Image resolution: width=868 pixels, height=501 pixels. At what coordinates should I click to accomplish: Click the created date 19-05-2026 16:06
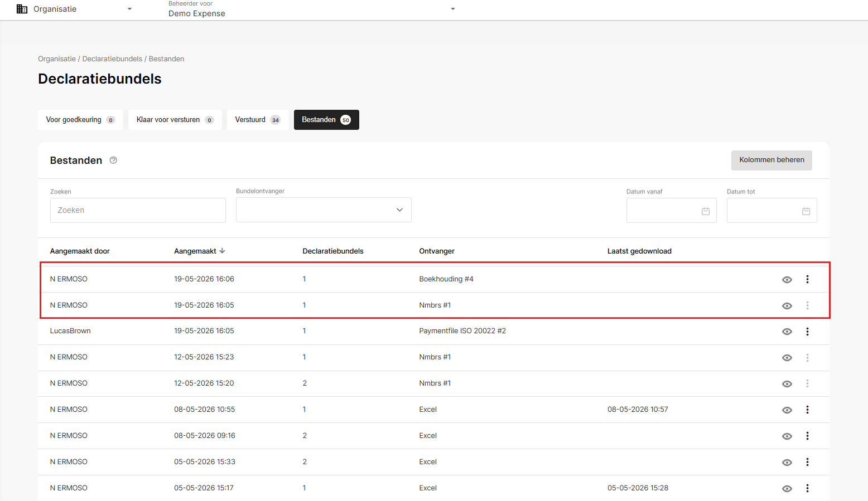[204, 279]
